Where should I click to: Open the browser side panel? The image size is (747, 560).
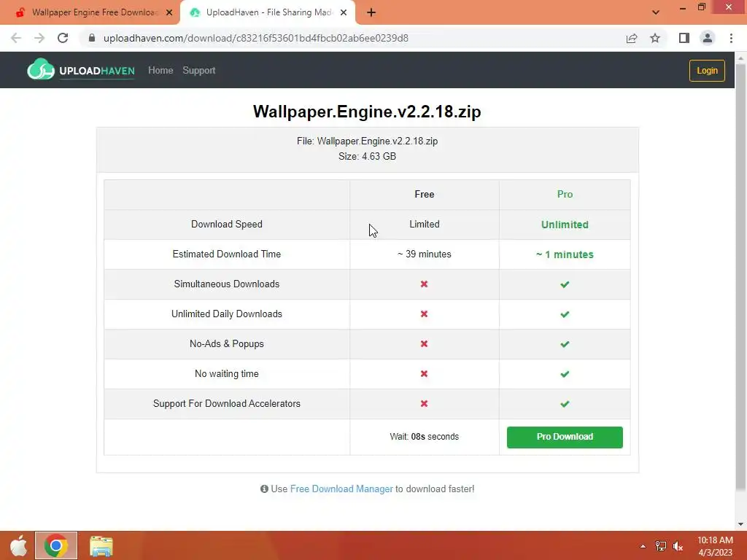pyautogui.click(x=684, y=38)
